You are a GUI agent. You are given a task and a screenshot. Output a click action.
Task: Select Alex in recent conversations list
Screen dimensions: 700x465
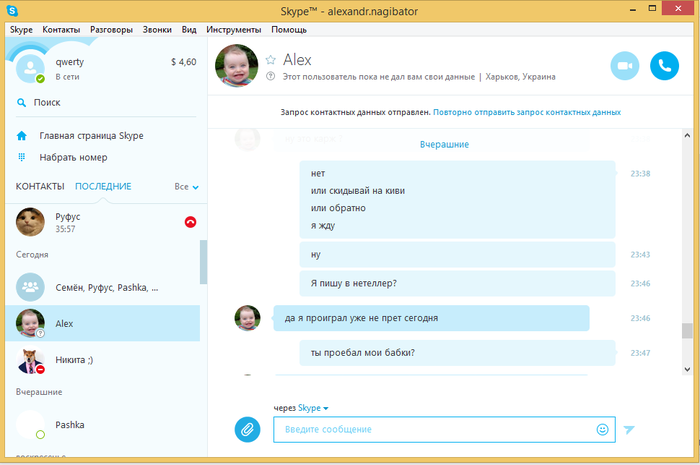click(x=102, y=323)
